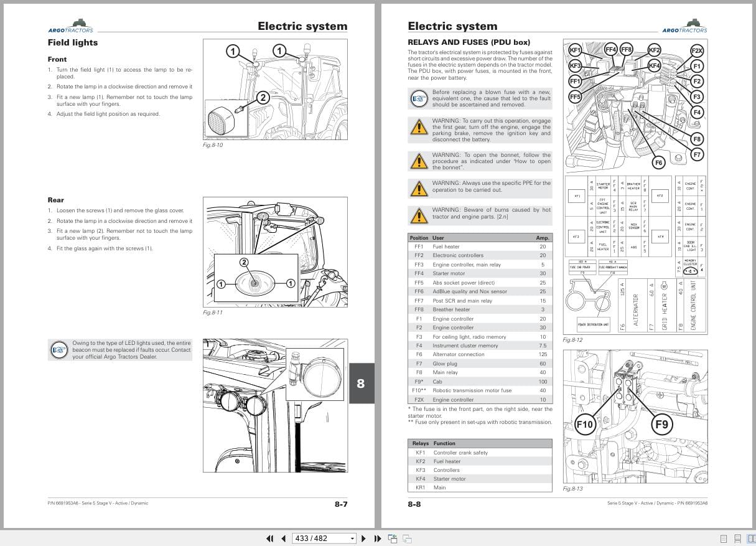Click the F9* 'Cab' row
The image size is (756, 546).
coord(480,382)
